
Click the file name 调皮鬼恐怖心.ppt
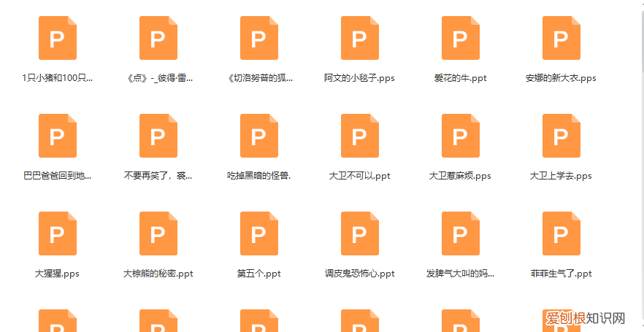coord(360,274)
